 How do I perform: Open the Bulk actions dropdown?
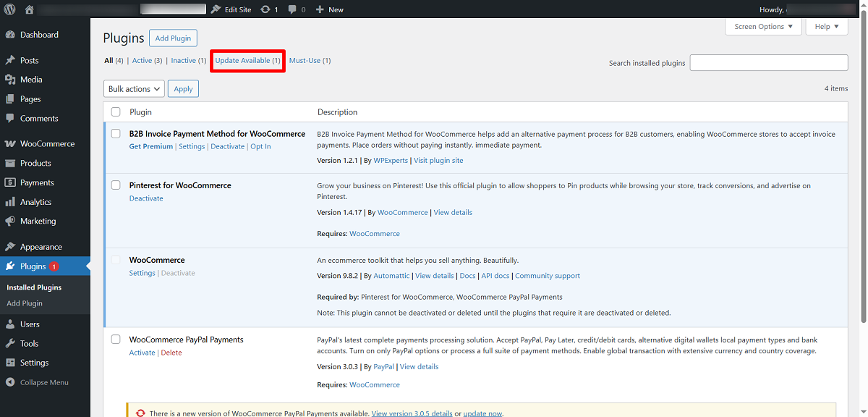coord(133,88)
